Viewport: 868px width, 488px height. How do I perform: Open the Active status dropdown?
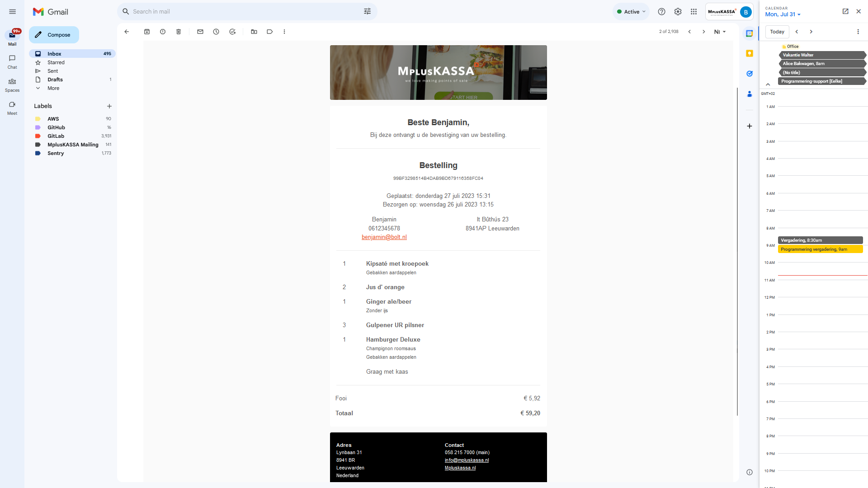631,12
